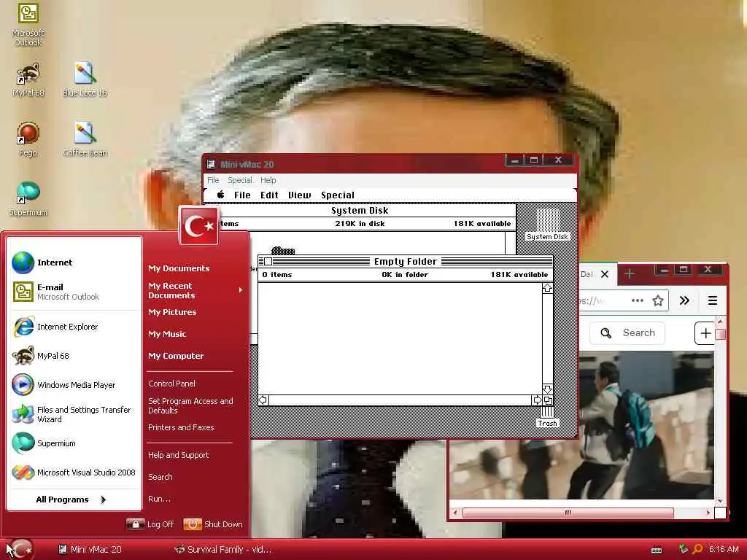Open MyPal 68 desktop shortcut
Image resolution: width=747 pixels, height=560 pixels.
point(28,79)
